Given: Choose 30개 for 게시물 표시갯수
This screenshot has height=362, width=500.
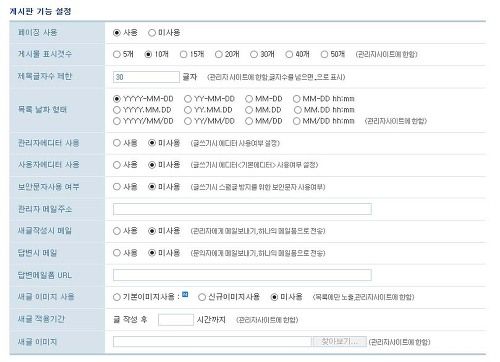Looking at the screenshot, I should tap(254, 54).
